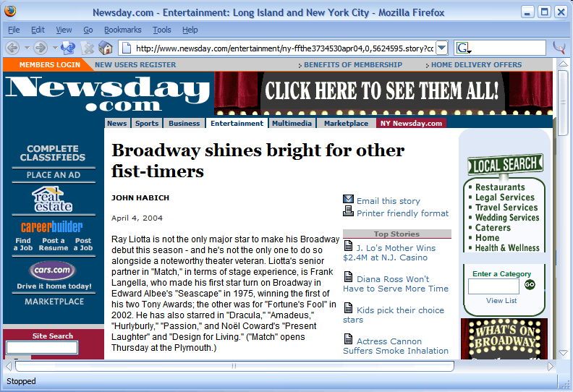573x392 pixels.
Task: Click the Back navigation arrow
Action: pos(12,48)
